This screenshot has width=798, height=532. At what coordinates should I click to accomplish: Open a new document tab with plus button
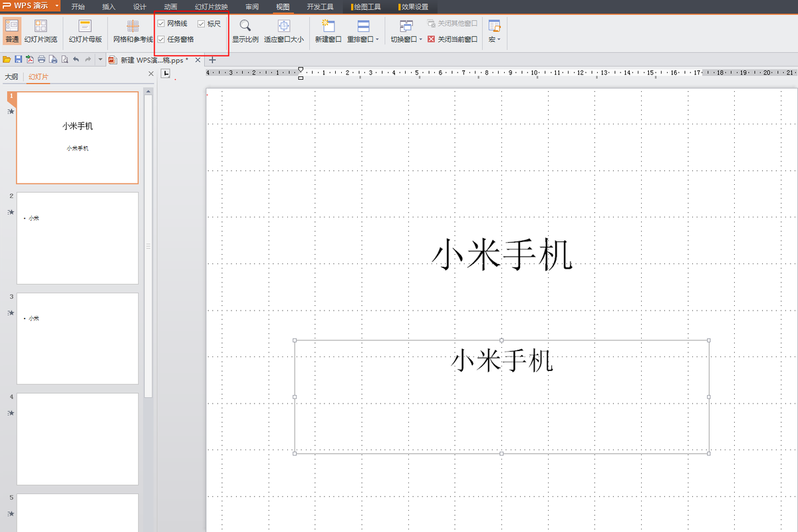click(x=213, y=60)
